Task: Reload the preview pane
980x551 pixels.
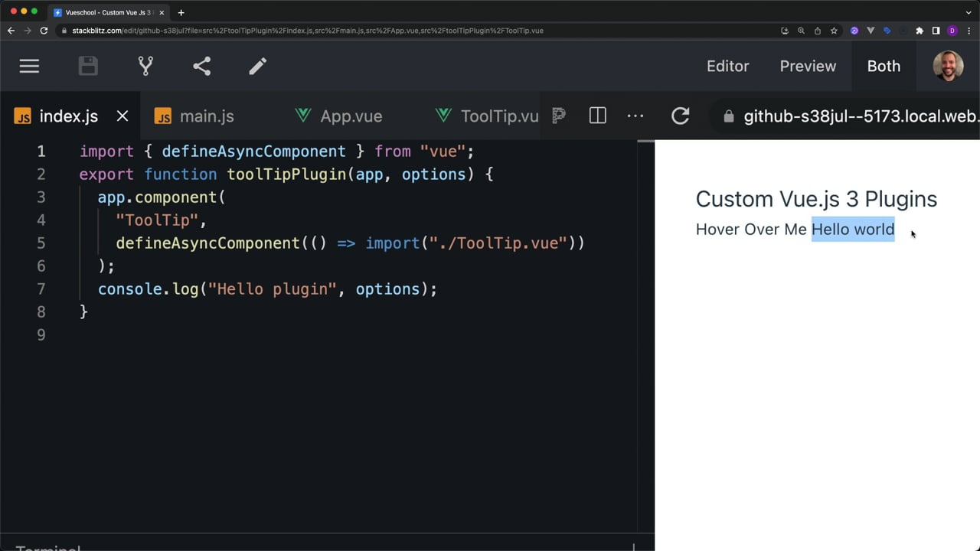Action: [680, 116]
